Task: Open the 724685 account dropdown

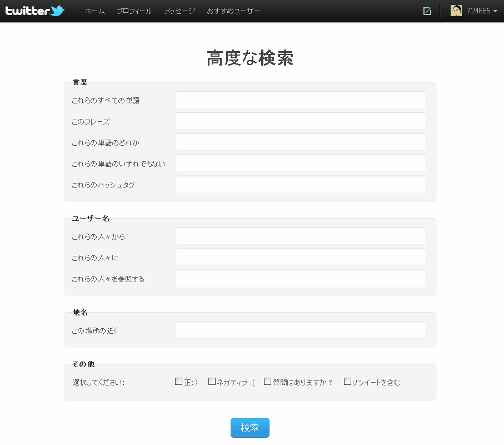Action: pos(478,11)
